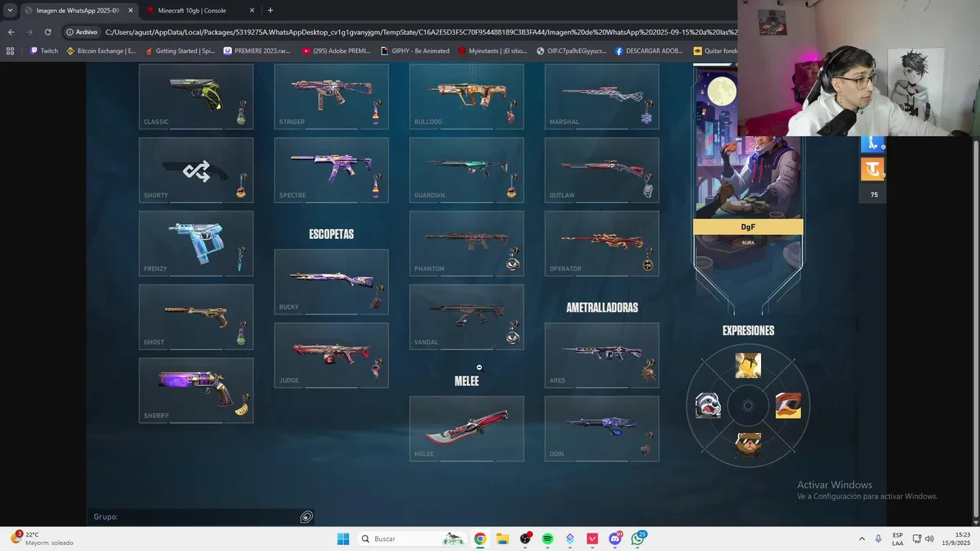Select the Bucky shotgun card
Image resolution: width=980 pixels, height=551 pixels.
[332, 282]
